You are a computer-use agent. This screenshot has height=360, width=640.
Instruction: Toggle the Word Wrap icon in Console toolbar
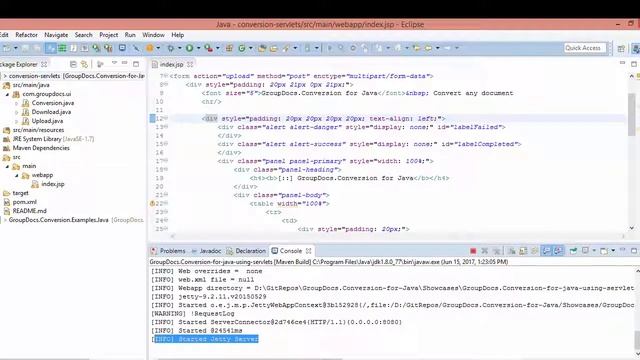pos(534,251)
